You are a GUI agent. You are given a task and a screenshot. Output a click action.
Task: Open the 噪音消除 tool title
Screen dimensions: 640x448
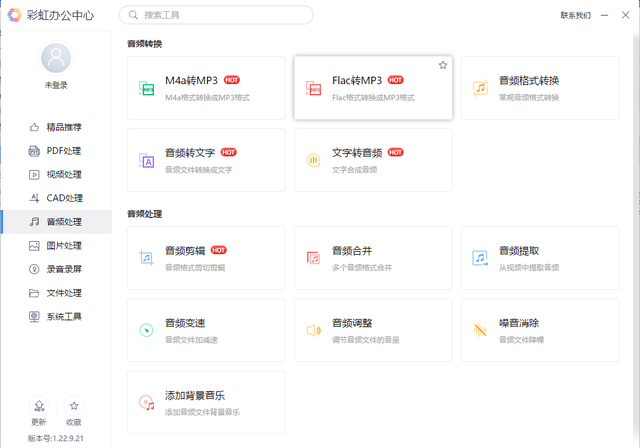click(x=519, y=323)
